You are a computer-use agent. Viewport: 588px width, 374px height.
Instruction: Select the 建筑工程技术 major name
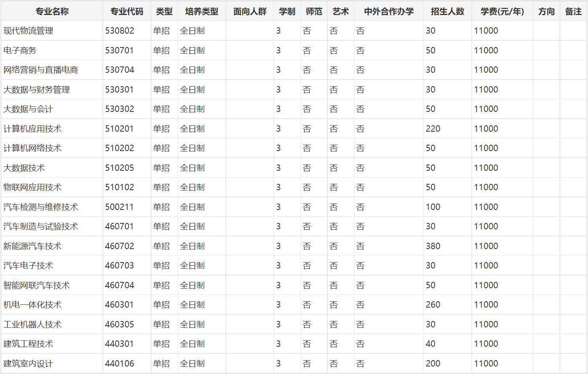pyautogui.click(x=28, y=344)
